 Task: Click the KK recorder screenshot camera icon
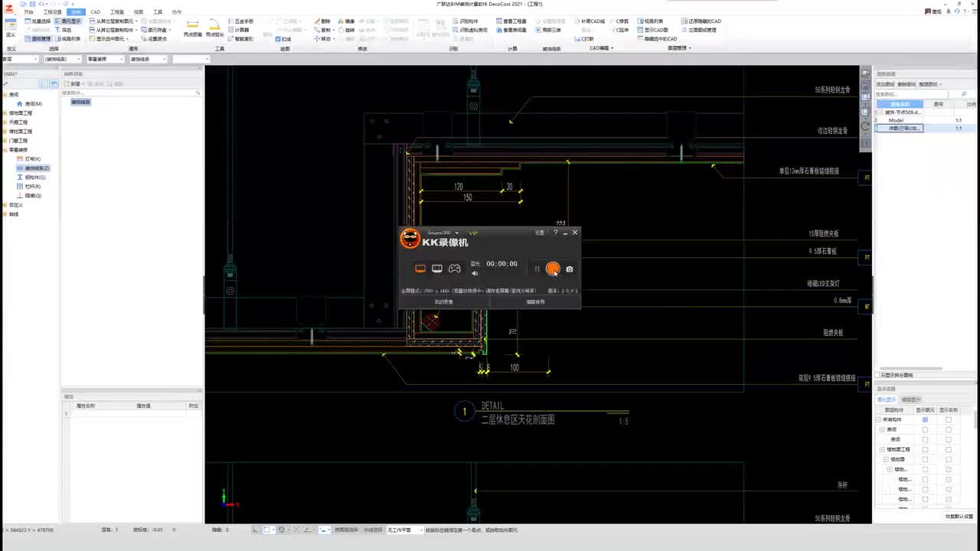[569, 269]
